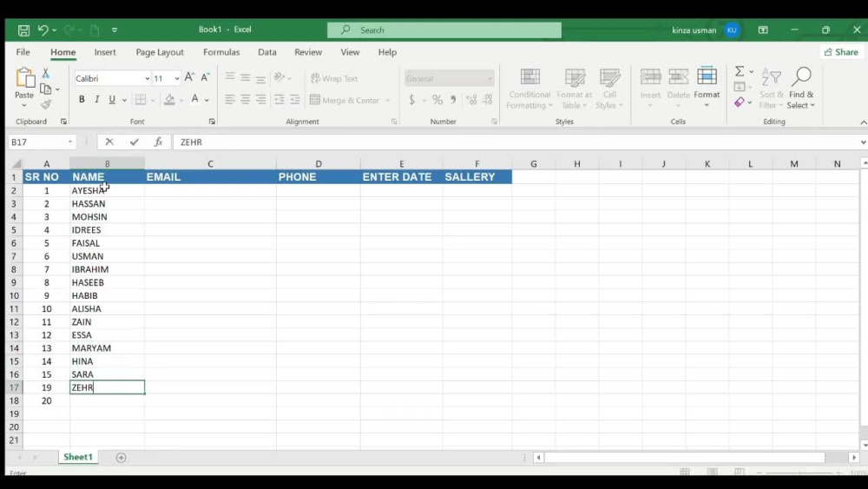Open the General number format dropdown
868x489 pixels.
(490, 79)
